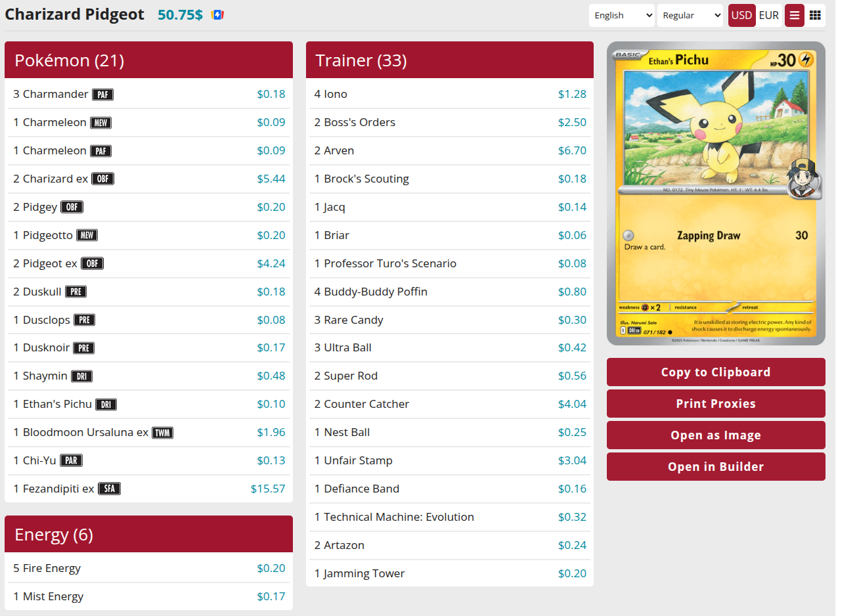The width and height of the screenshot is (859, 616).
Task: Click Copy to Clipboard button
Action: (x=716, y=372)
